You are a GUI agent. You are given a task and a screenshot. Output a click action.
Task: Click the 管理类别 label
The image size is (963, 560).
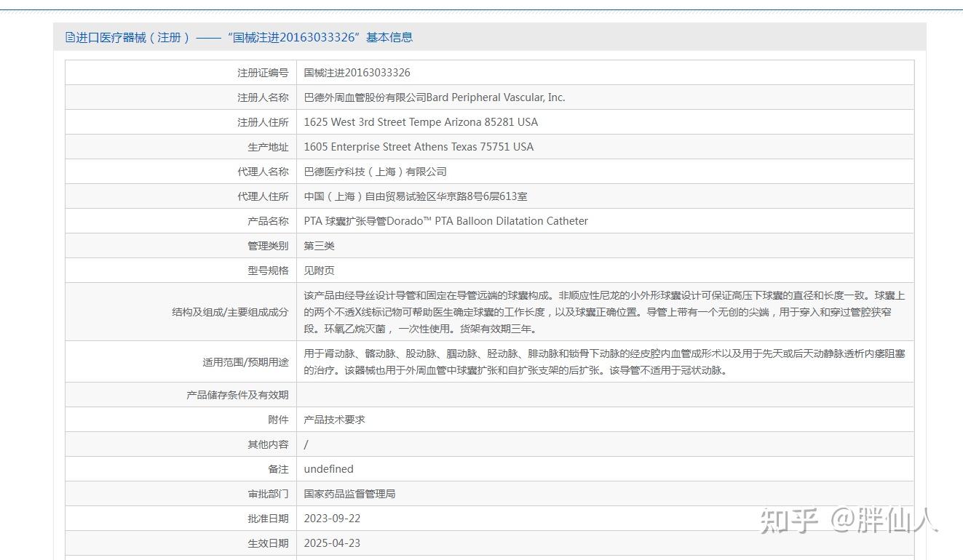click(268, 246)
